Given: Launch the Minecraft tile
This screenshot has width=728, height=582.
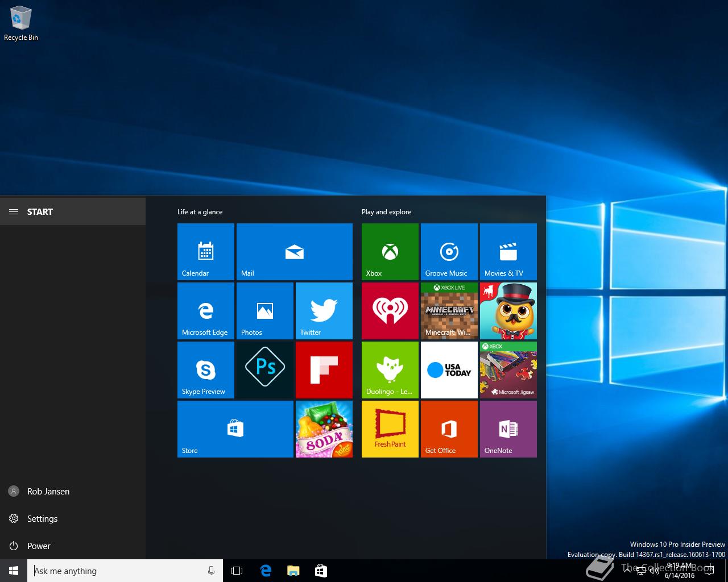Looking at the screenshot, I should click(x=449, y=311).
